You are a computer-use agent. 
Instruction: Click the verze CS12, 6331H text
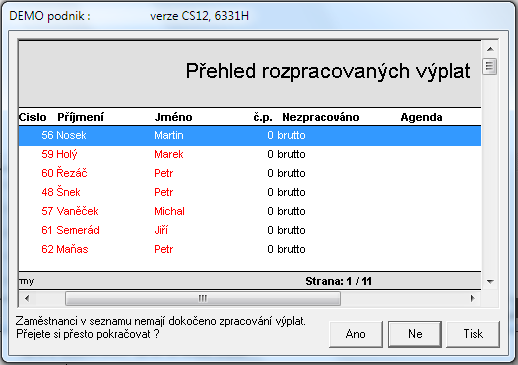pos(199,16)
